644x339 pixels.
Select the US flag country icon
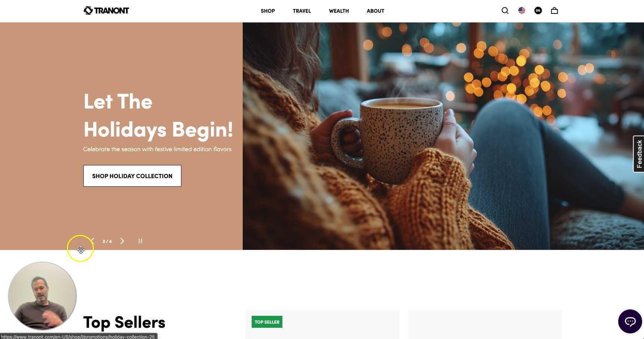pyautogui.click(x=522, y=10)
